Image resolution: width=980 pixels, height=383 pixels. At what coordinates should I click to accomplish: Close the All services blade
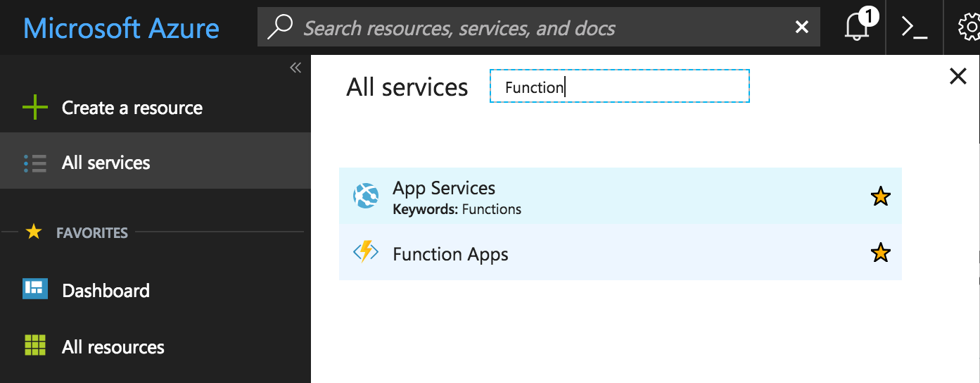click(958, 76)
